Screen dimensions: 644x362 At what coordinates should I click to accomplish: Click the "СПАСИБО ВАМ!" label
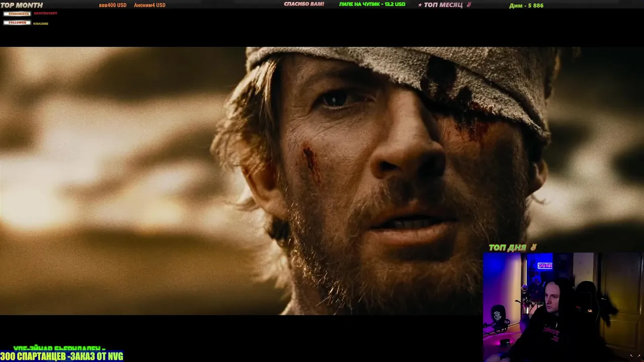pyautogui.click(x=304, y=4)
